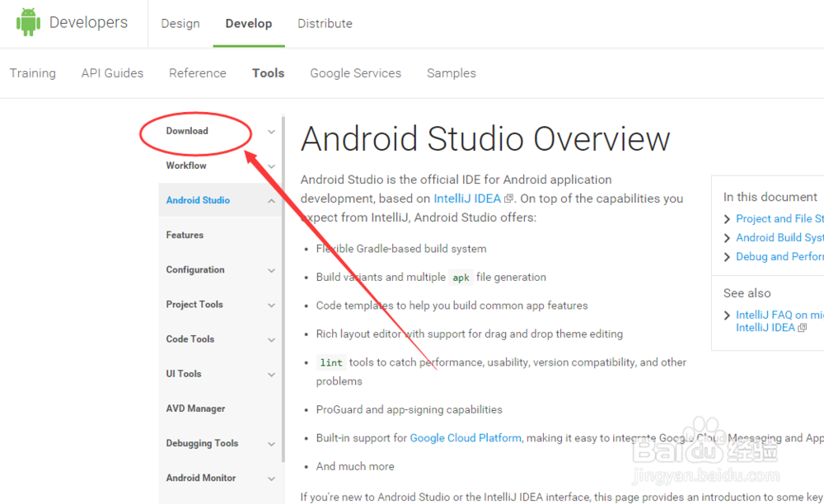Click 'And much more' bullet text
The image size is (824, 504).
coord(354,466)
